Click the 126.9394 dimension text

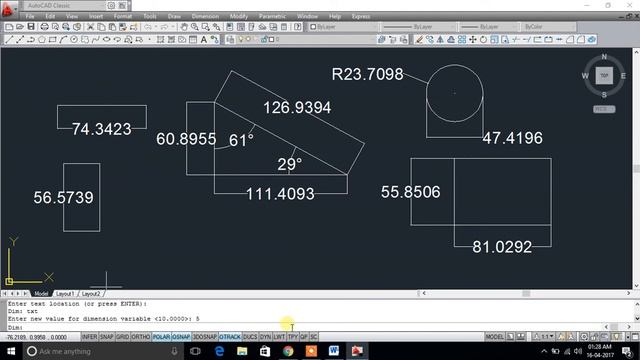tap(297, 108)
